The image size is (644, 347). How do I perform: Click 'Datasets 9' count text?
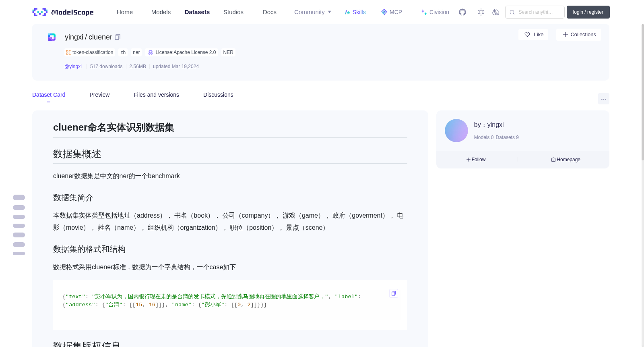click(507, 137)
